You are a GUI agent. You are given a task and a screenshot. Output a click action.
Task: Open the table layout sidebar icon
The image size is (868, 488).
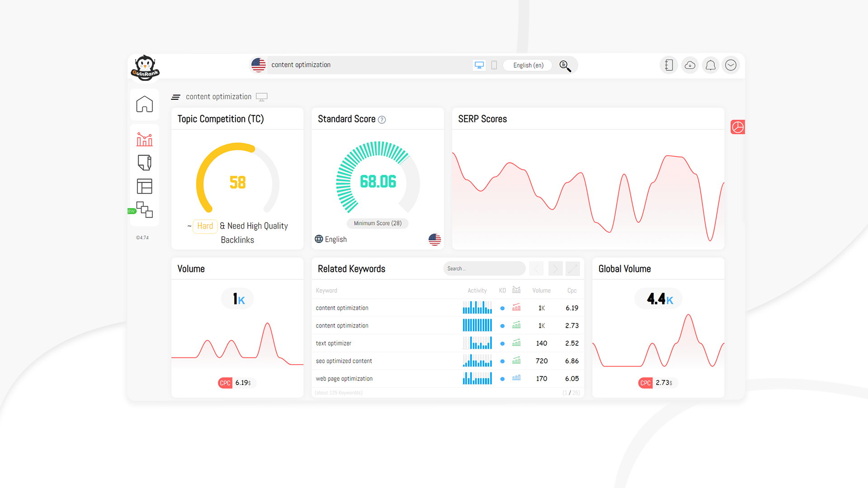coord(145,186)
